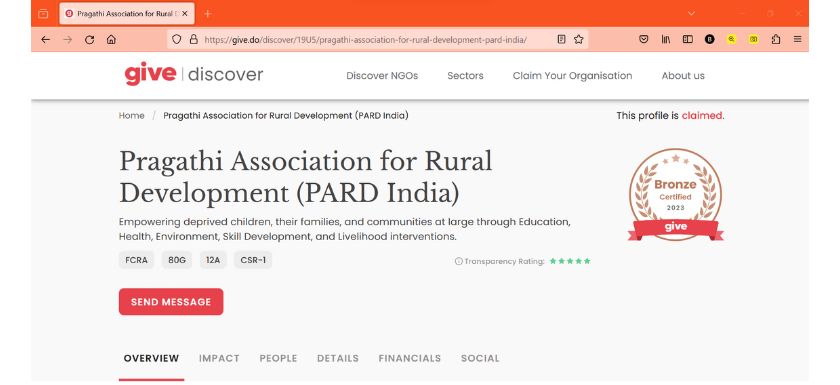Open the Firefox hamburger application menu
Screen dimensions: 840x385
(798, 39)
